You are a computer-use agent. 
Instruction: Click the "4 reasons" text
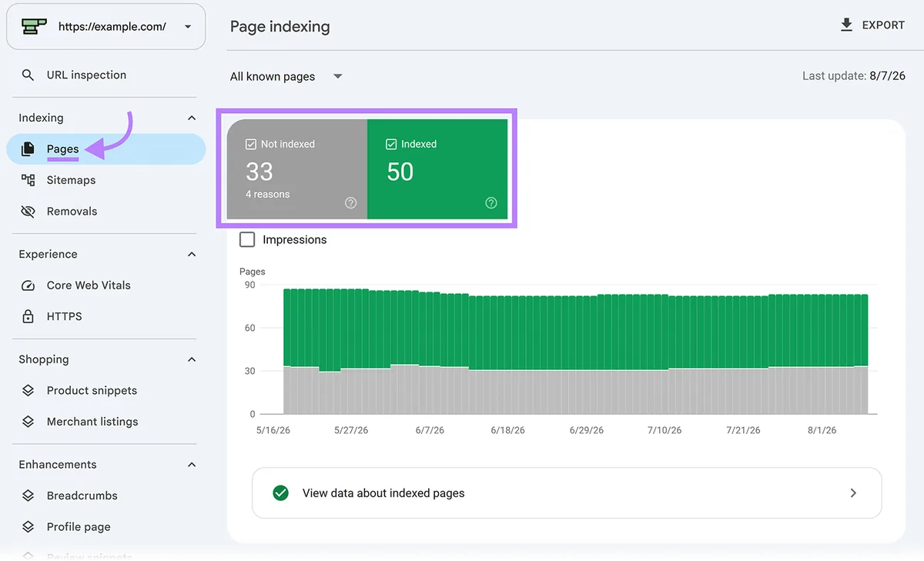[x=268, y=195]
